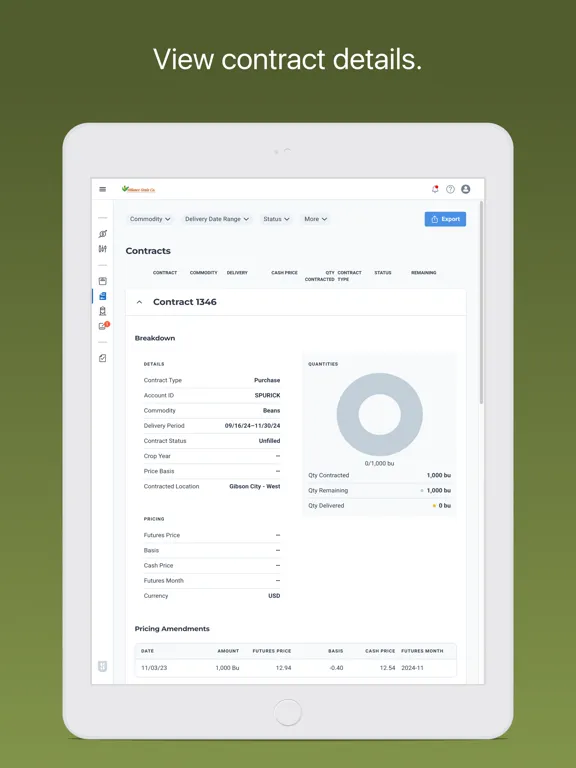Select the blue contracts sidebar icon
The height and width of the screenshot is (768, 576).
coord(102,296)
